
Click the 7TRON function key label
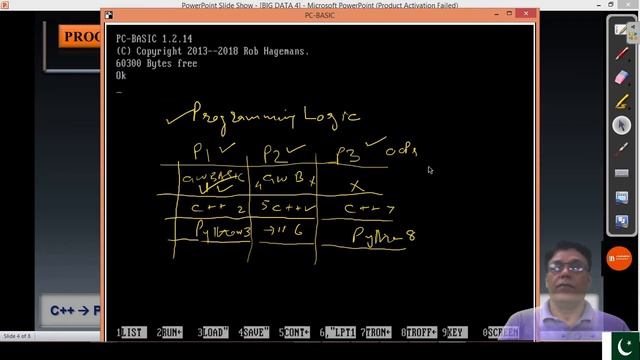[376, 333]
